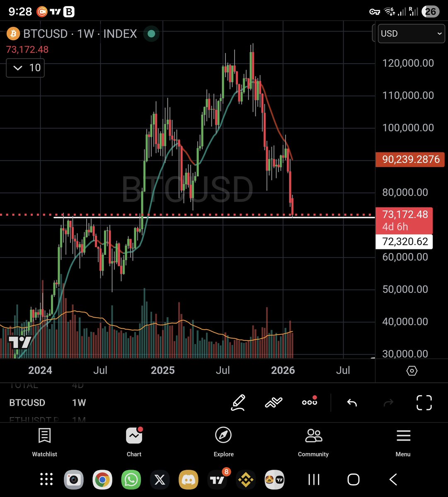Open the Menu tab
This screenshot has width=448, height=497.
click(x=403, y=442)
